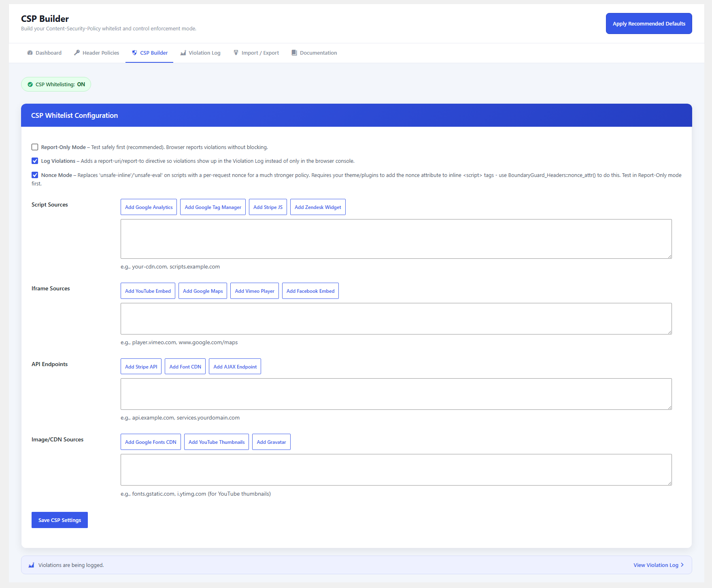Screen dimensions: 712x588
Task: Click the Documentation book icon
Action: click(294, 53)
